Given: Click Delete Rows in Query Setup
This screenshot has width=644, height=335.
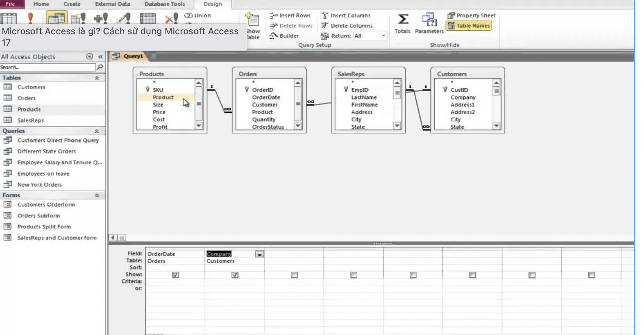Looking at the screenshot, I should pos(291,26).
